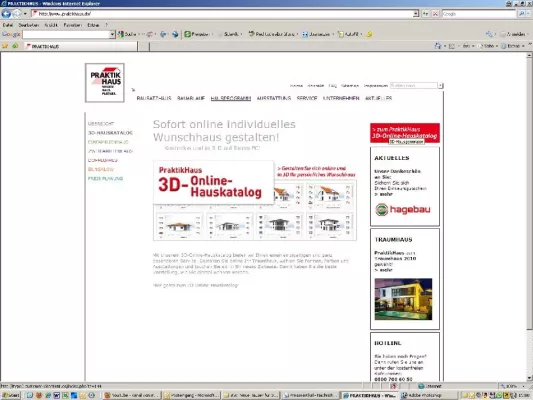Open the Extras menu in menu bar
533x400 pixels.
coord(93,25)
